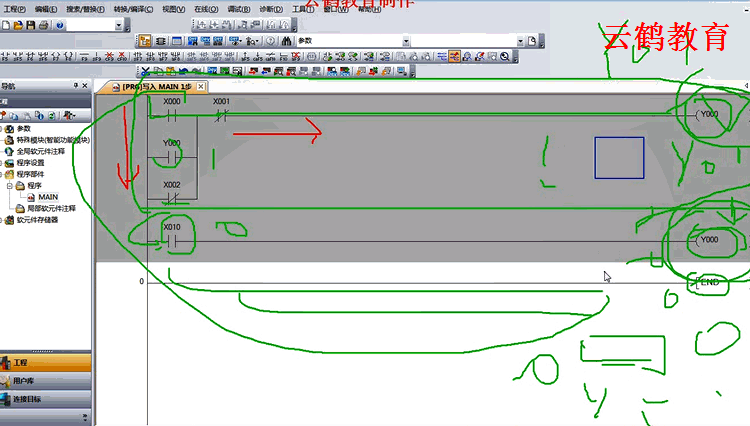Insert open contact F5 icon

[x=5, y=57]
